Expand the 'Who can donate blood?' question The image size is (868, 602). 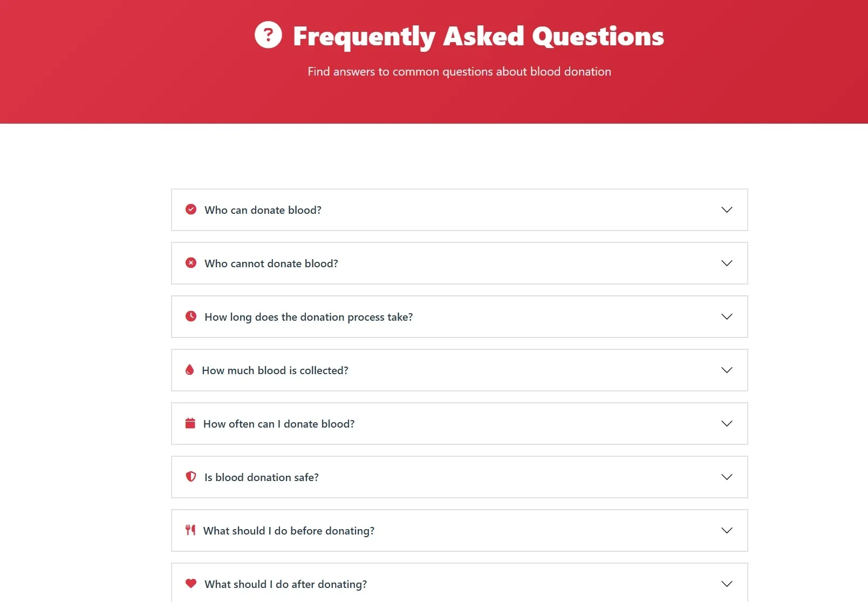coord(727,210)
